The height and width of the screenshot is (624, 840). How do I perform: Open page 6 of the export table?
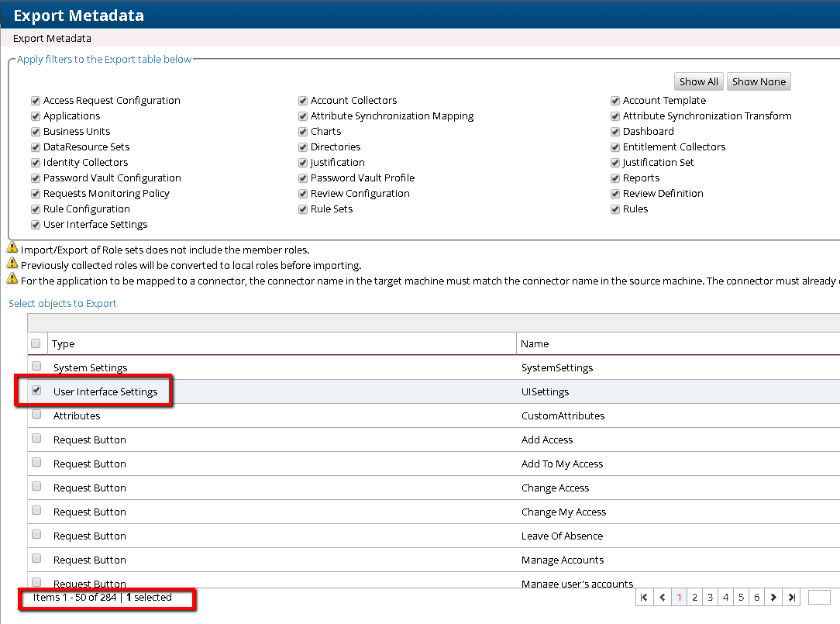[x=756, y=597]
